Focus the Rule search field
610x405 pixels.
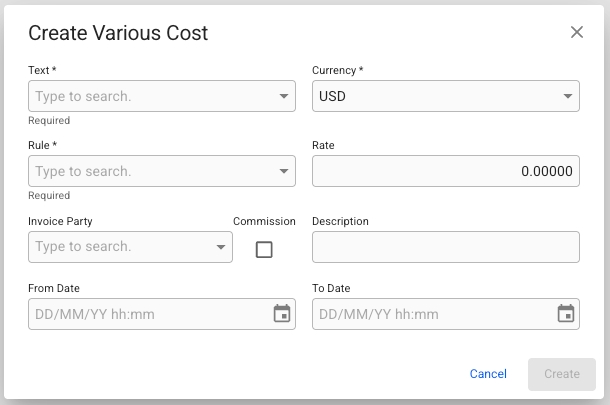(152, 172)
